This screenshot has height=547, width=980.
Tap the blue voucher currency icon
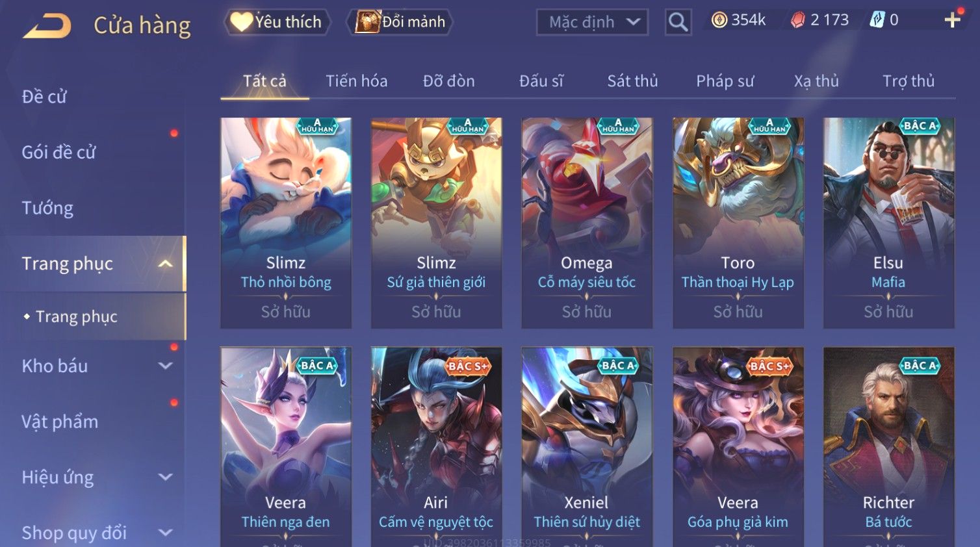(x=877, y=20)
